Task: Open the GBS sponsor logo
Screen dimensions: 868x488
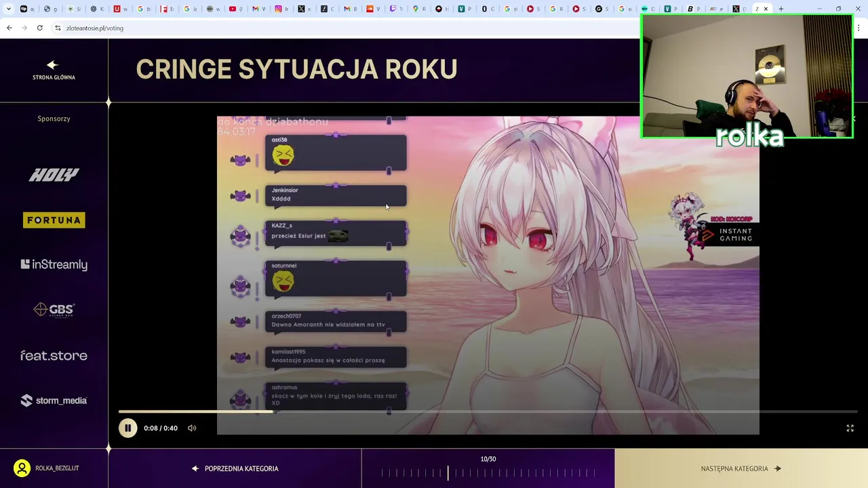Action: 54,310
